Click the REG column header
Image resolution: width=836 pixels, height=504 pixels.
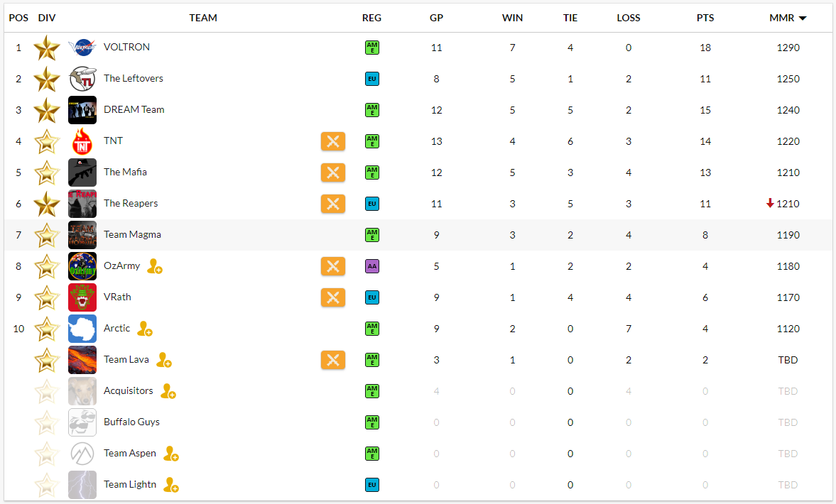click(x=371, y=18)
